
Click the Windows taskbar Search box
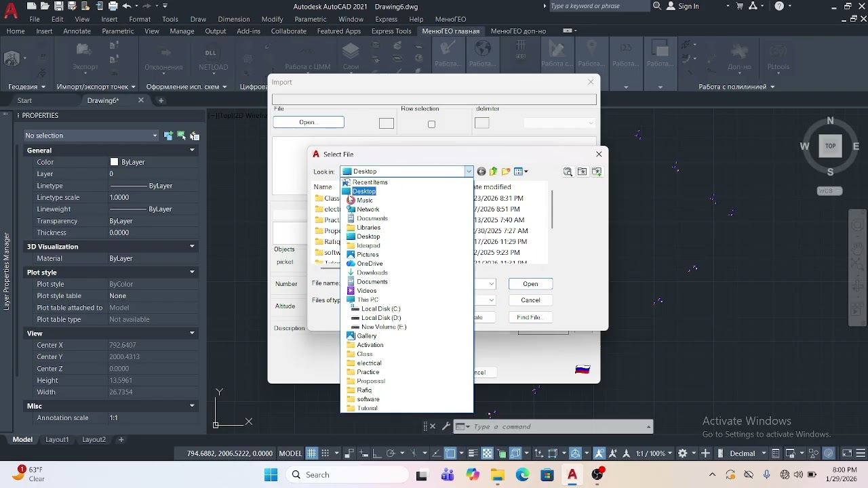click(347, 474)
